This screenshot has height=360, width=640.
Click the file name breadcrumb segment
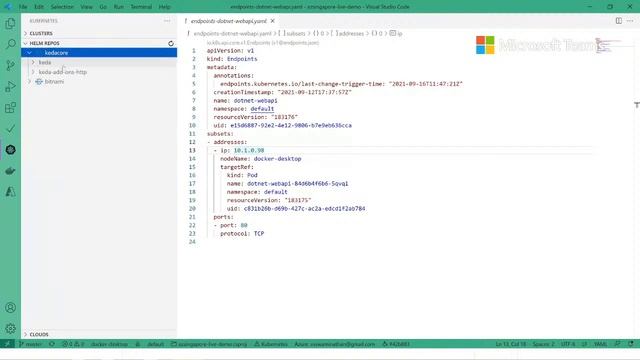click(x=232, y=33)
